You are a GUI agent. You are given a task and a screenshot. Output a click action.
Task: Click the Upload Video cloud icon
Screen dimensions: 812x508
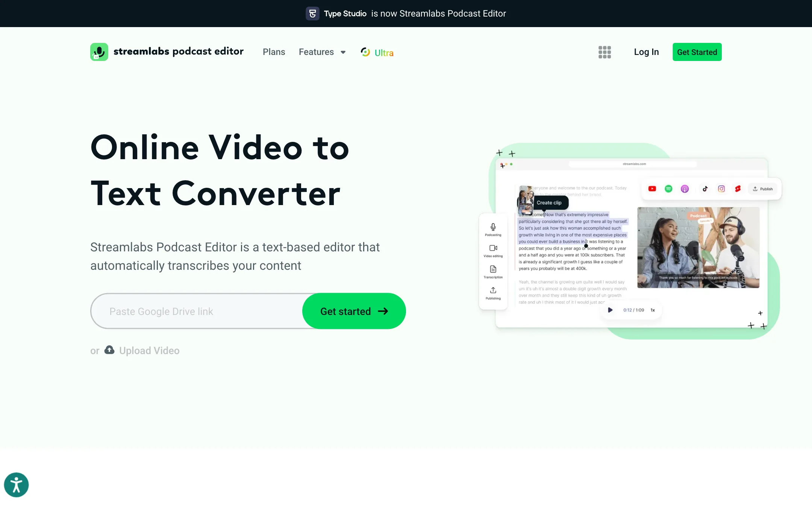(109, 350)
